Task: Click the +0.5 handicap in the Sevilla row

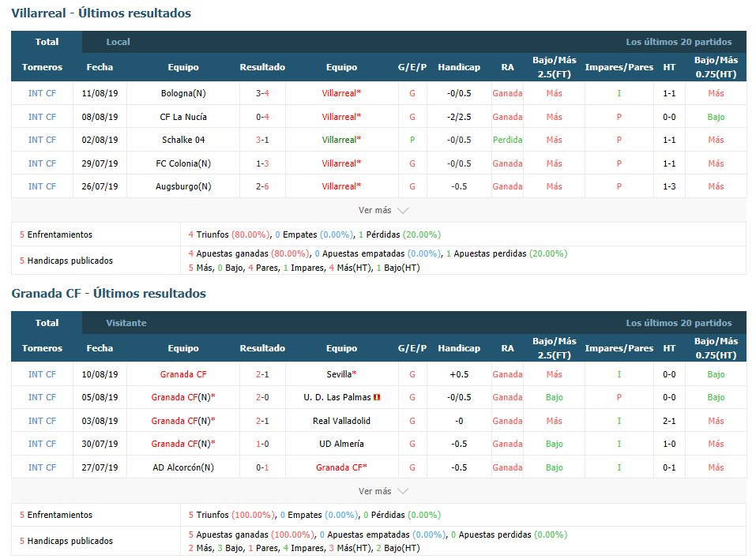Action: pyautogui.click(x=459, y=374)
